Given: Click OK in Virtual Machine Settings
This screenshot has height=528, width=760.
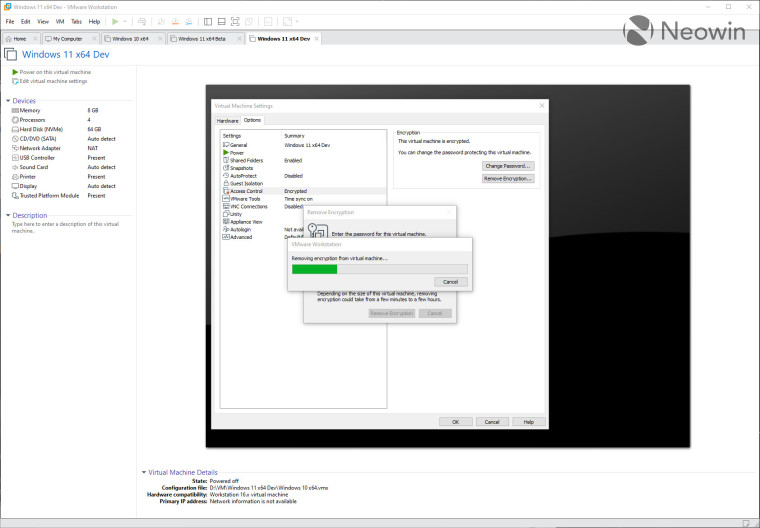Looking at the screenshot, I should coord(456,422).
